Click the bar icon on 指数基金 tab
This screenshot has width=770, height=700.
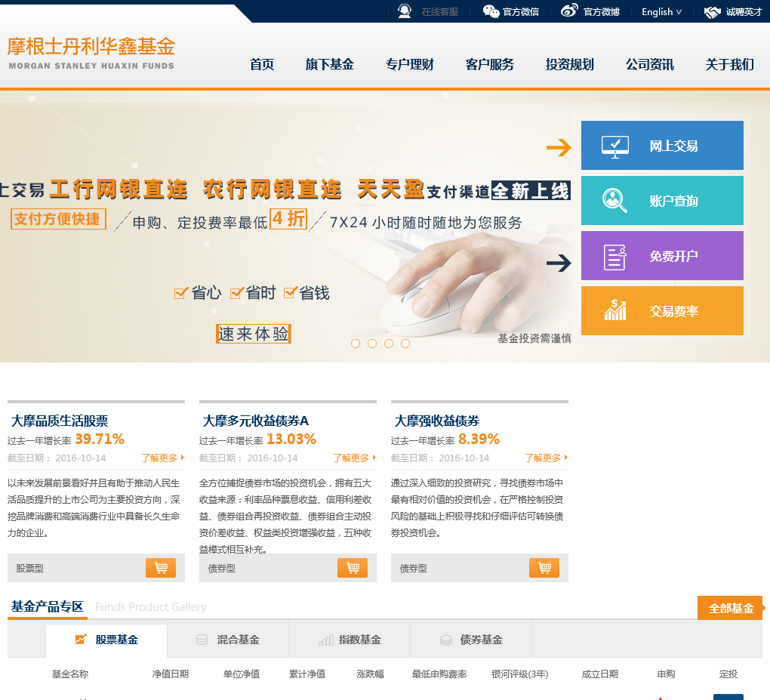pos(326,640)
